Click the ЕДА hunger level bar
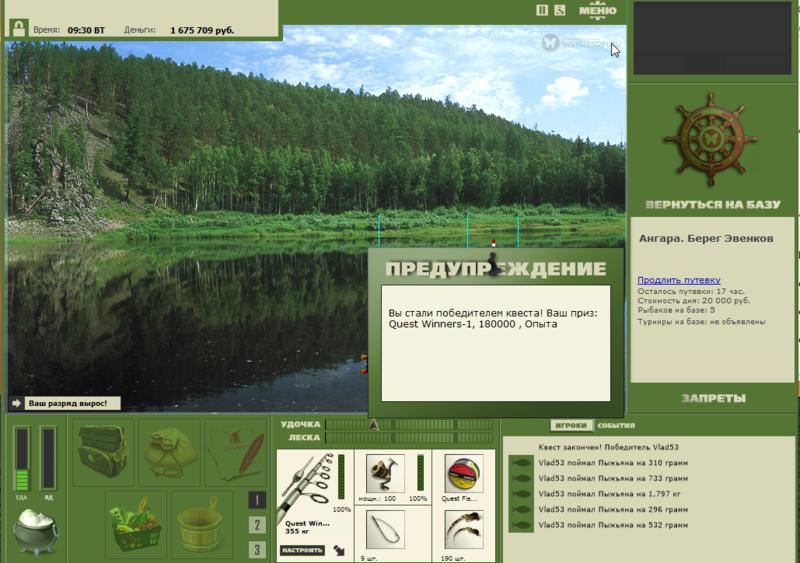This screenshot has width=800, height=563. tap(21, 459)
